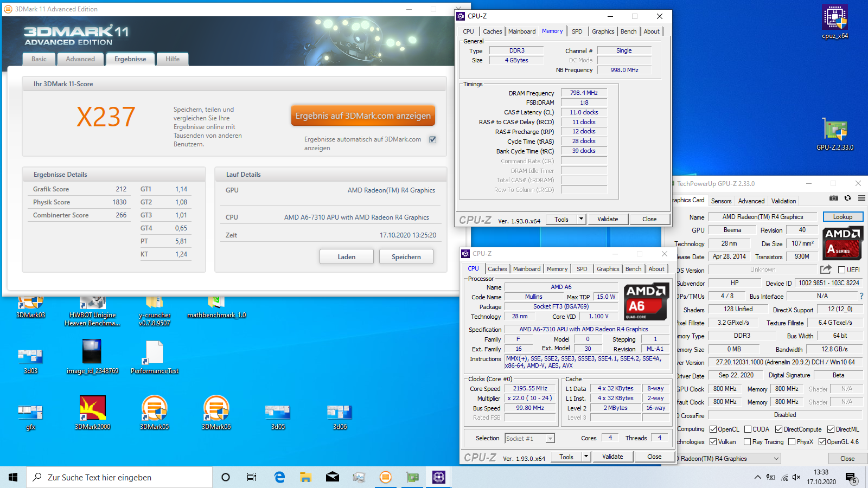Toggle DirectCompute checkbox in GPU-Z
The height and width of the screenshot is (488, 868).
click(778, 429)
